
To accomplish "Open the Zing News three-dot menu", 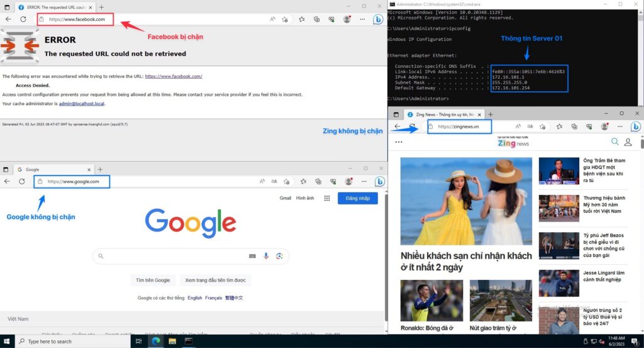I will [x=398, y=142].
